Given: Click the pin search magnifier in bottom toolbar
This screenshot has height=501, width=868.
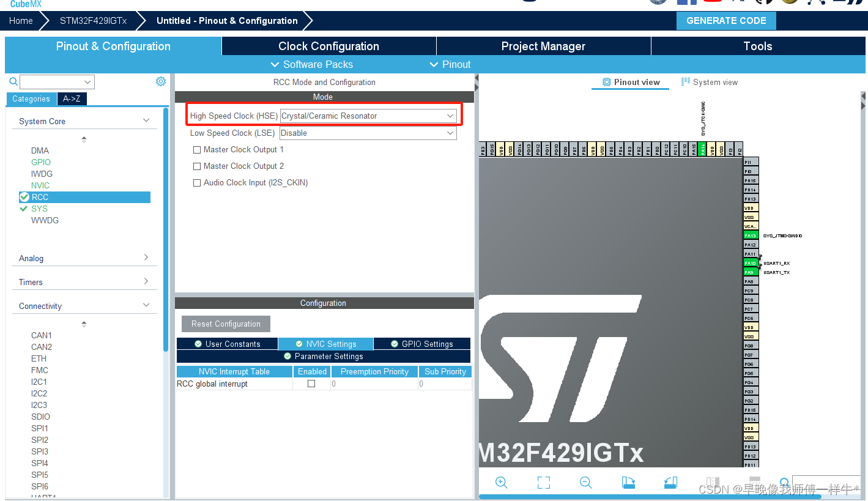Looking at the screenshot, I should click(x=784, y=483).
